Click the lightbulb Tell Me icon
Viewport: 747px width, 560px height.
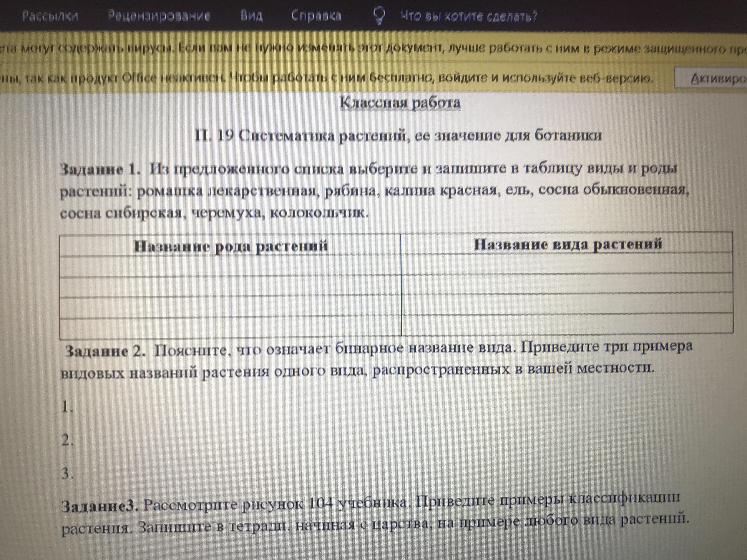379,16
